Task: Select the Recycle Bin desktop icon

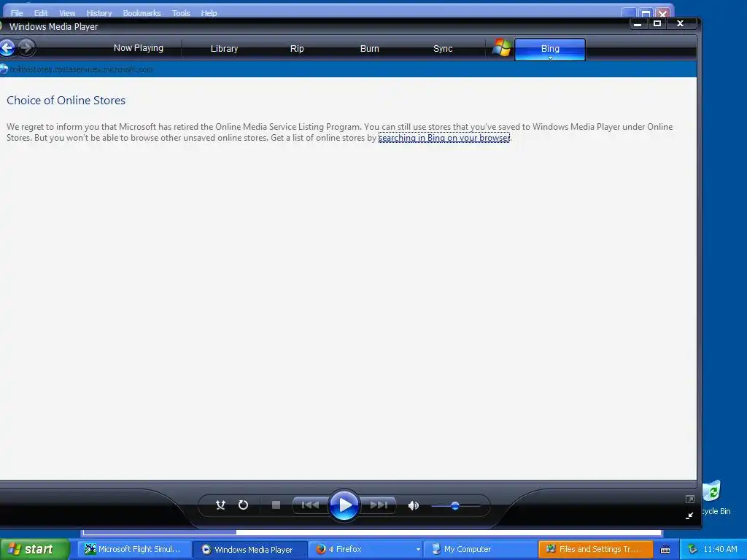Action: [716, 497]
